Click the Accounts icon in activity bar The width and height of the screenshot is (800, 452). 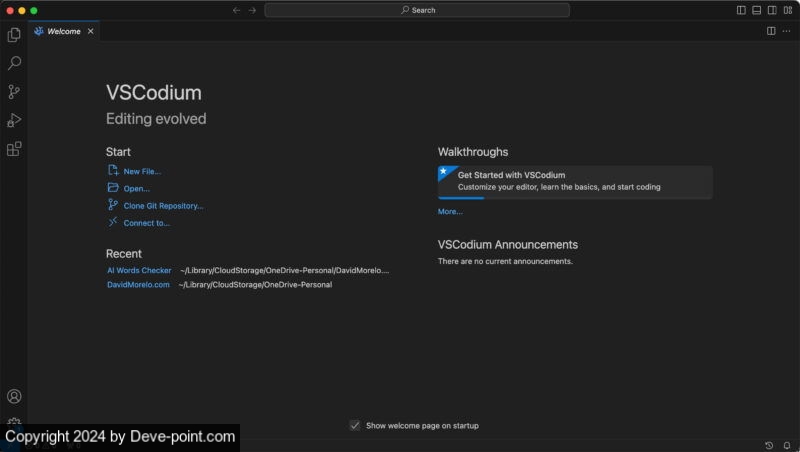(x=14, y=397)
